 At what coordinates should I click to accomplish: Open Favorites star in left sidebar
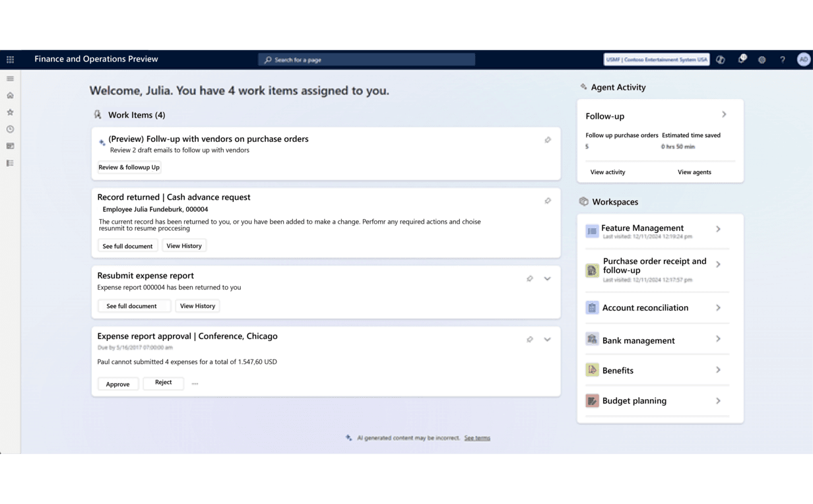pos(10,113)
